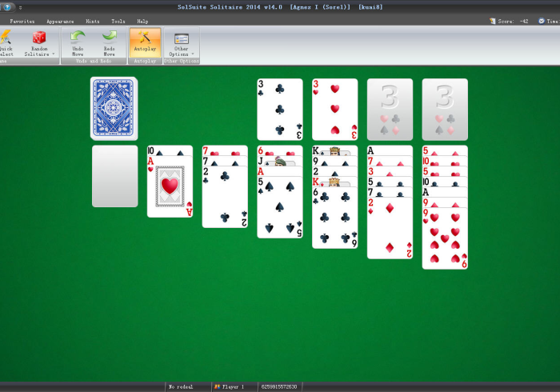Click the Redo Move icon
This screenshot has height=392, width=560.
(x=110, y=38)
